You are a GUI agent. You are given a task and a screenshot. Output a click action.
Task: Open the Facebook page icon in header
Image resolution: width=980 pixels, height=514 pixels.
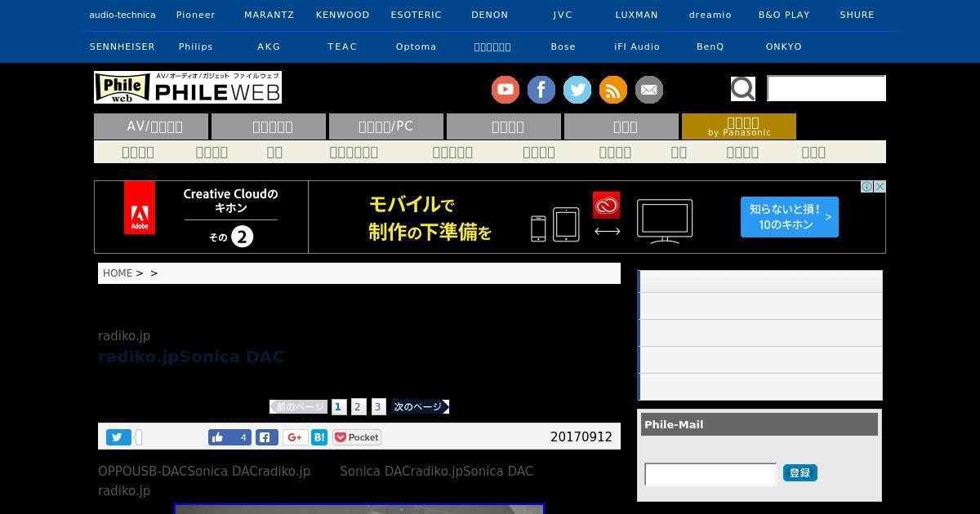(541, 89)
